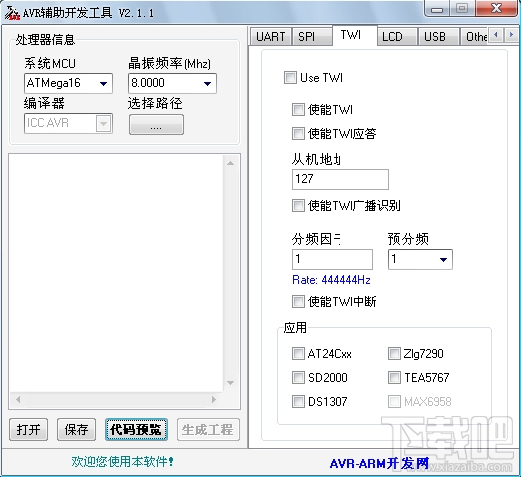The height and width of the screenshot is (477, 521).
Task: Click the horizontal scroll-right arrow of preview
Action: pyautogui.click(x=214, y=399)
